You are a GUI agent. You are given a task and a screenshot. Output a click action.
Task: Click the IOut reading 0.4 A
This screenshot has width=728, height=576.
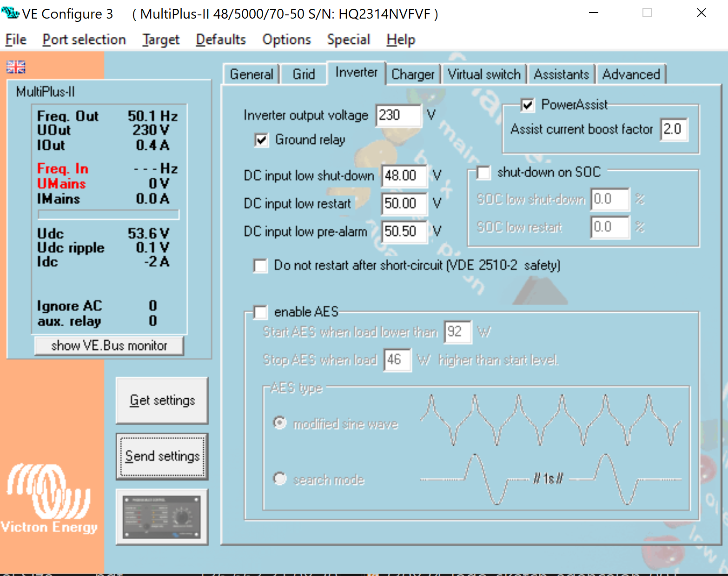point(152,145)
